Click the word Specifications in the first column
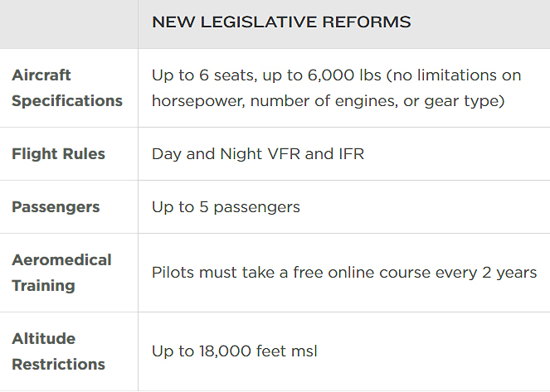 pos(67,101)
